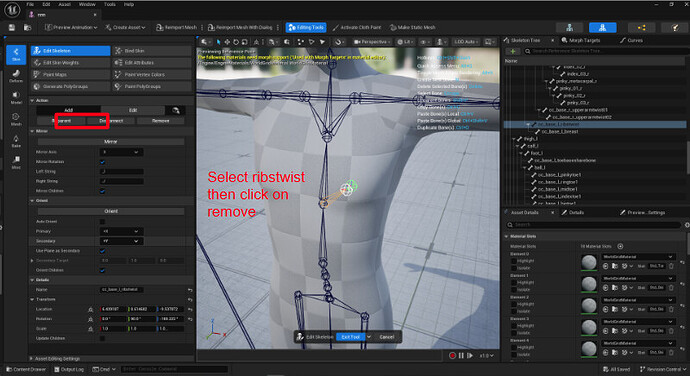
Task: Click the Skeleton Tree add plus button
Action: click(x=513, y=51)
